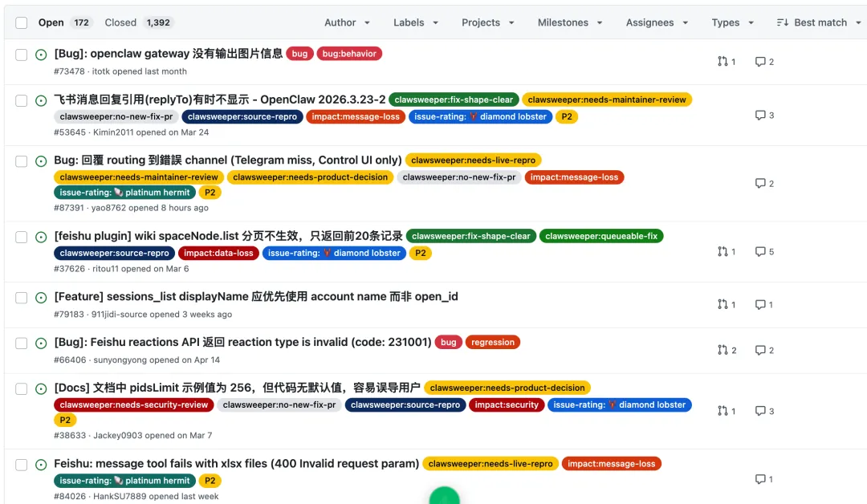
Task: Open issue Feishu reactions API invalid type
Action: [x=242, y=342]
